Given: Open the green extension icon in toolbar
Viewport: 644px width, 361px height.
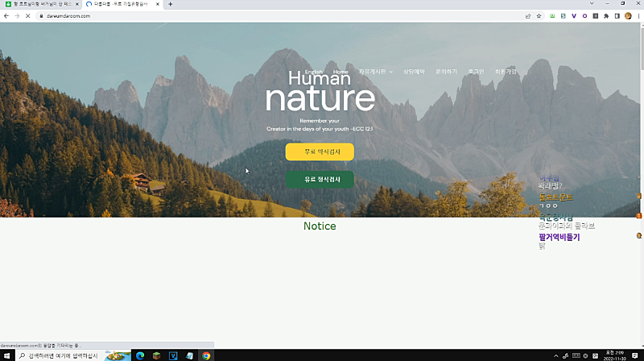Looking at the screenshot, I should [x=552, y=16].
